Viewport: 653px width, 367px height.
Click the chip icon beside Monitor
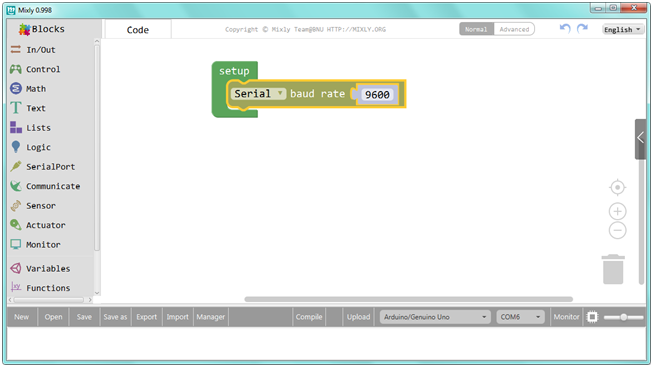click(x=592, y=317)
